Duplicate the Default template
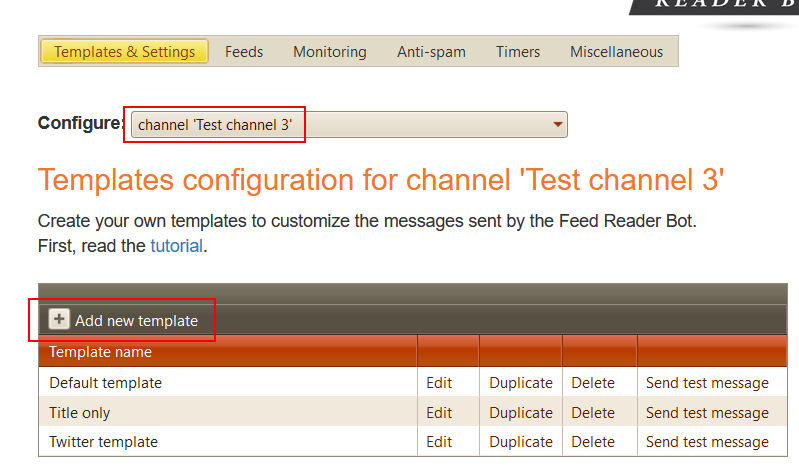 pyautogui.click(x=520, y=383)
